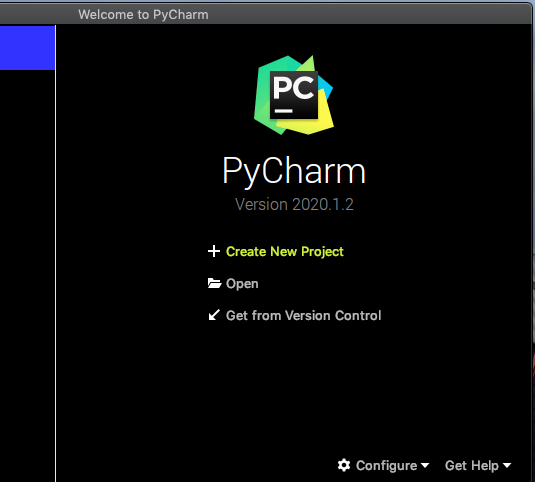Select the highlighted blue recent project entry

pos(27,48)
